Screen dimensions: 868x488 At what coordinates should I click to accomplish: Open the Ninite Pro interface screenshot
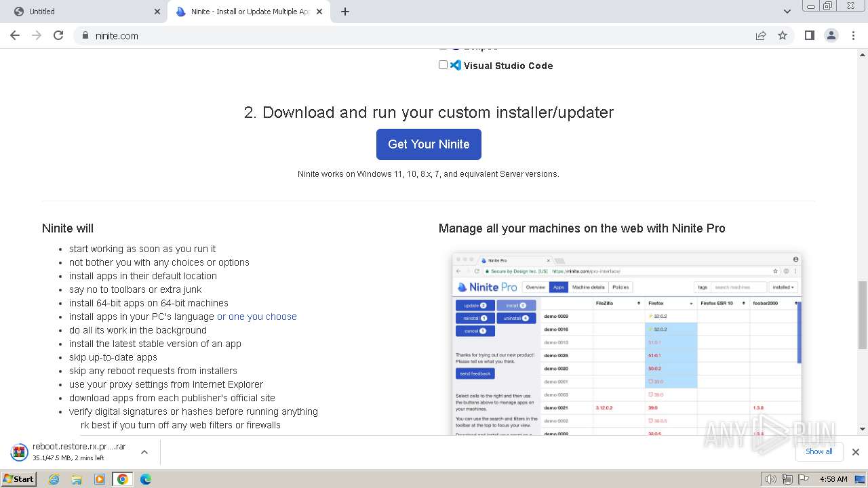point(627,344)
